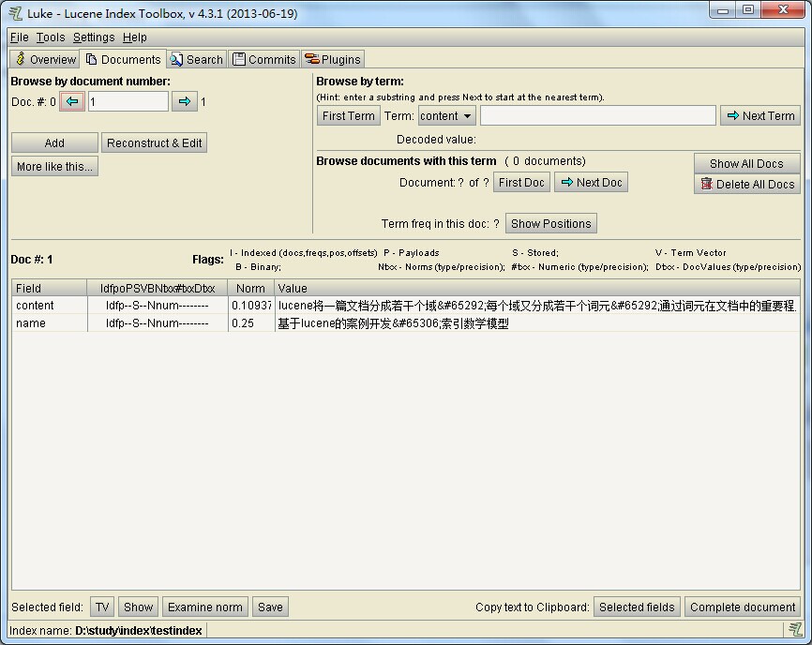Click Reconstruct & Edit button
The width and height of the screenshot is (812, 645).
coord(155,142)
